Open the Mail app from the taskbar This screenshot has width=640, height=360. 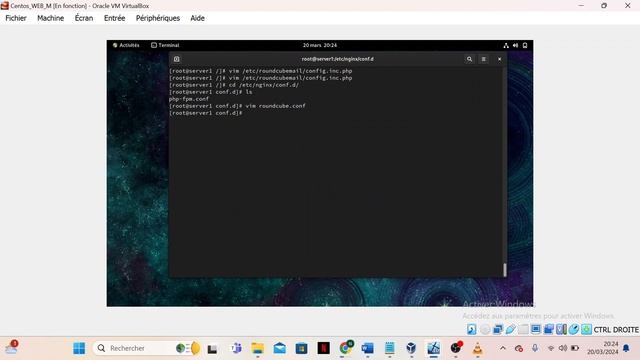[x=280, y=348]
